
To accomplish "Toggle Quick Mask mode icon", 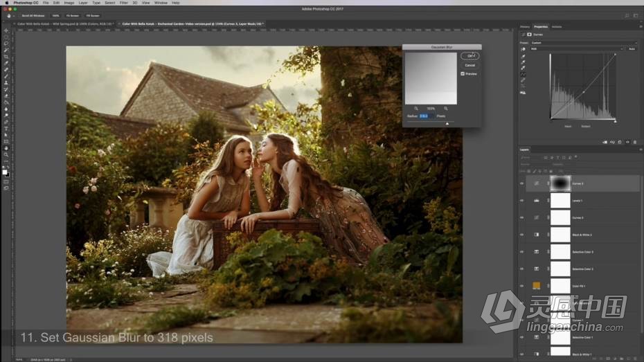I will point(6,182).
